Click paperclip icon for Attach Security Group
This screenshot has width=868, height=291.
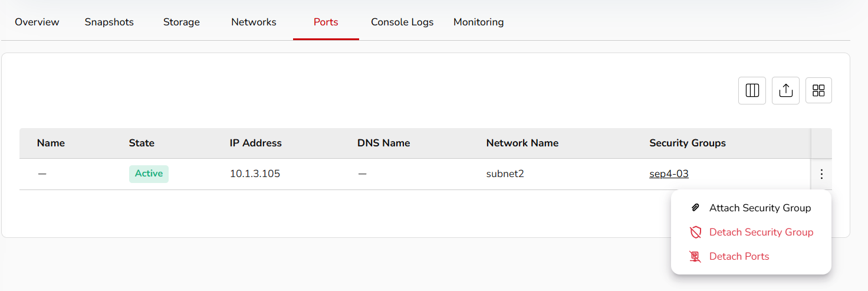tap(695, 208)
